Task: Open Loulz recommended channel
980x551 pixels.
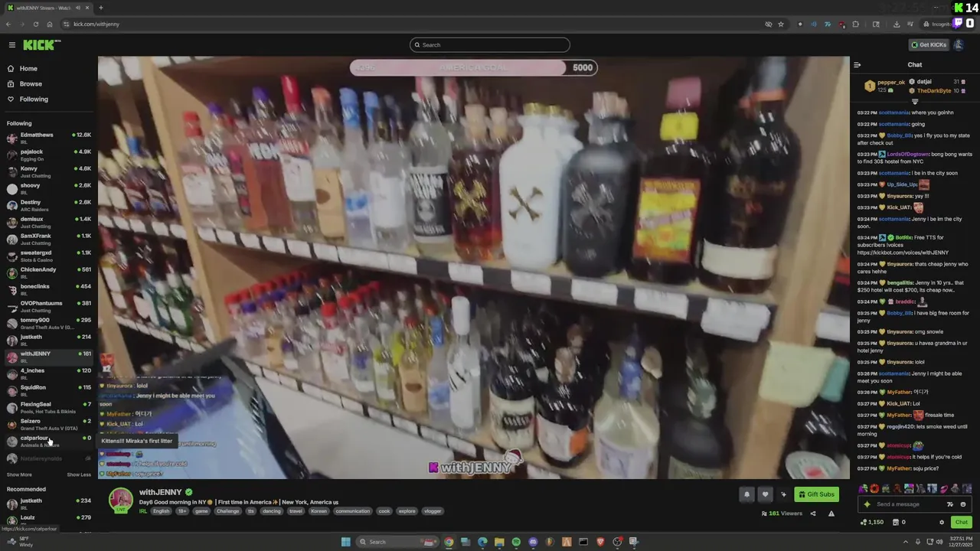Action: tap(49, 521)
